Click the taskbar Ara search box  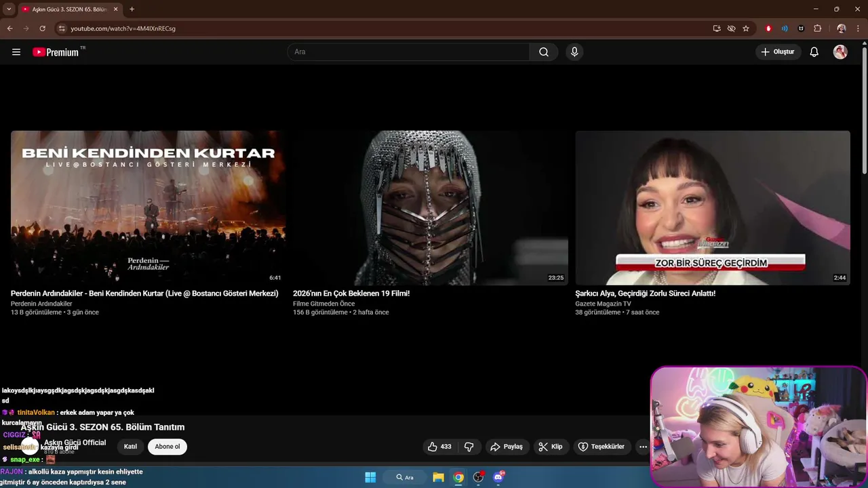click(x=405, y=477)
